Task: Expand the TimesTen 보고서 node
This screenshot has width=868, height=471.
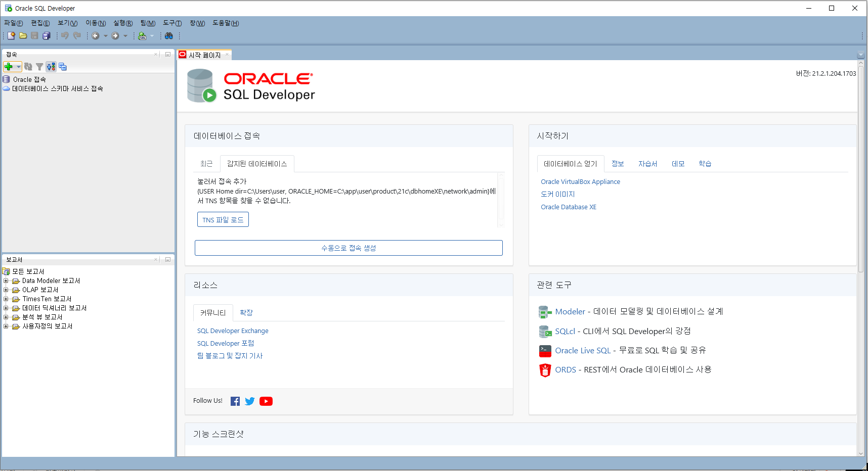Action: [6, 299]
